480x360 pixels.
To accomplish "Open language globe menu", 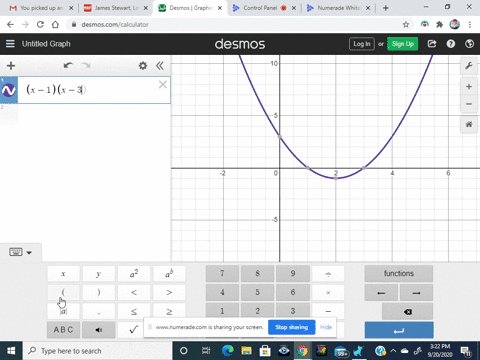I will tap(469, 44).
